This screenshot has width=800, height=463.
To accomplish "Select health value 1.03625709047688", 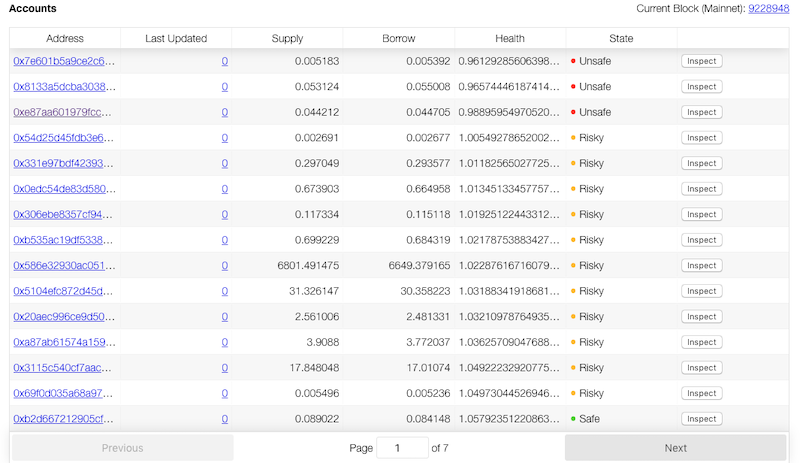I will click(x=509, y=342).
